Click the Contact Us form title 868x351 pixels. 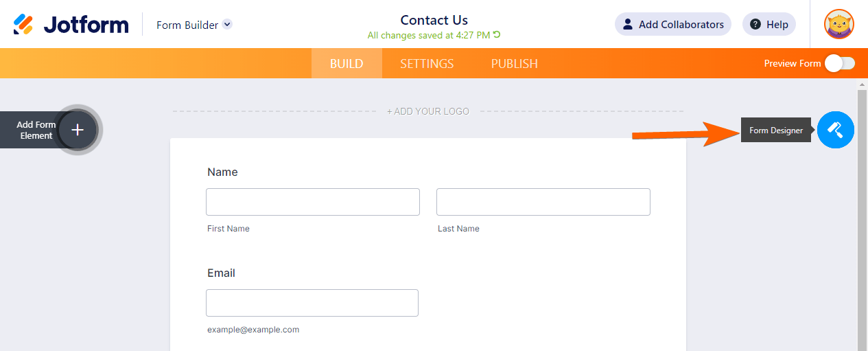click(x=434, y=20)
